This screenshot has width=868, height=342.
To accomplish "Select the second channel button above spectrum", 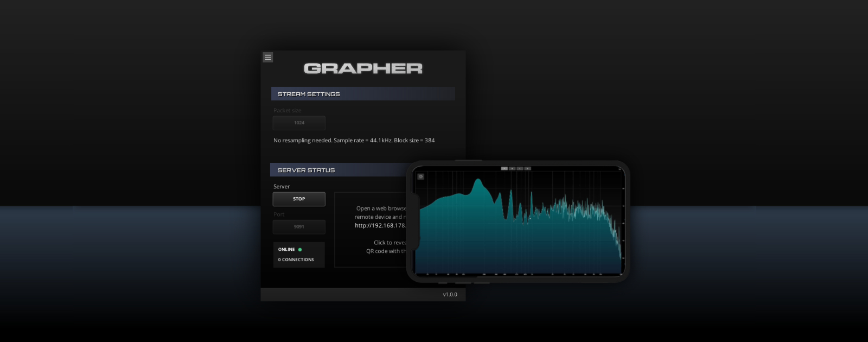I will 512,169.
